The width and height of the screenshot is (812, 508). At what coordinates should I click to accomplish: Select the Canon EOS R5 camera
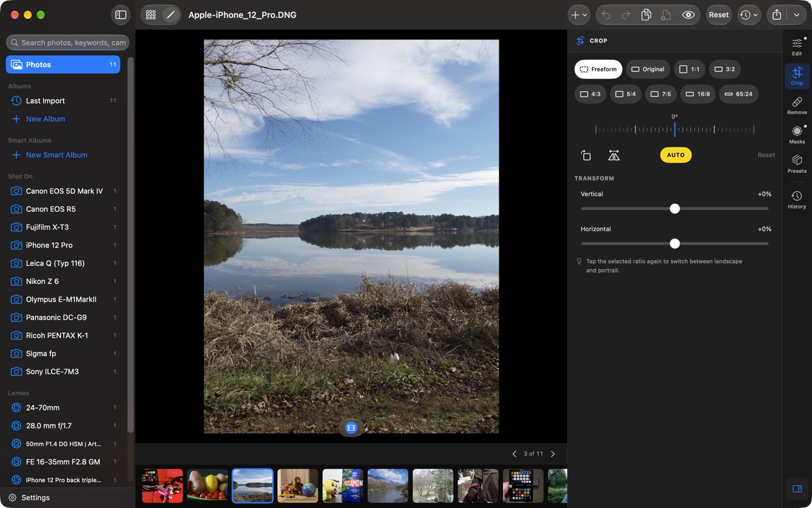[63, 209]
